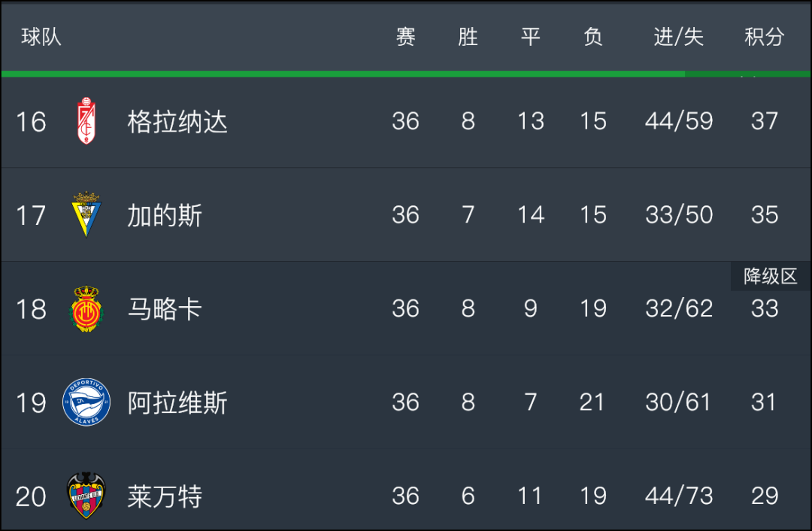Click the Cádiz club crest icon
The image size is (812, 531).
pyautogui.click(x=86, y=214)
